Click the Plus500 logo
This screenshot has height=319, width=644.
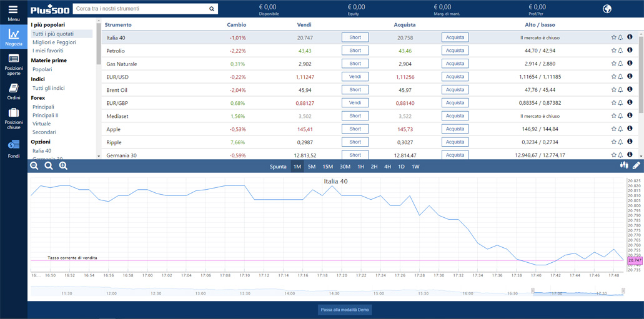pyautogui.click(x=49, y=9)
